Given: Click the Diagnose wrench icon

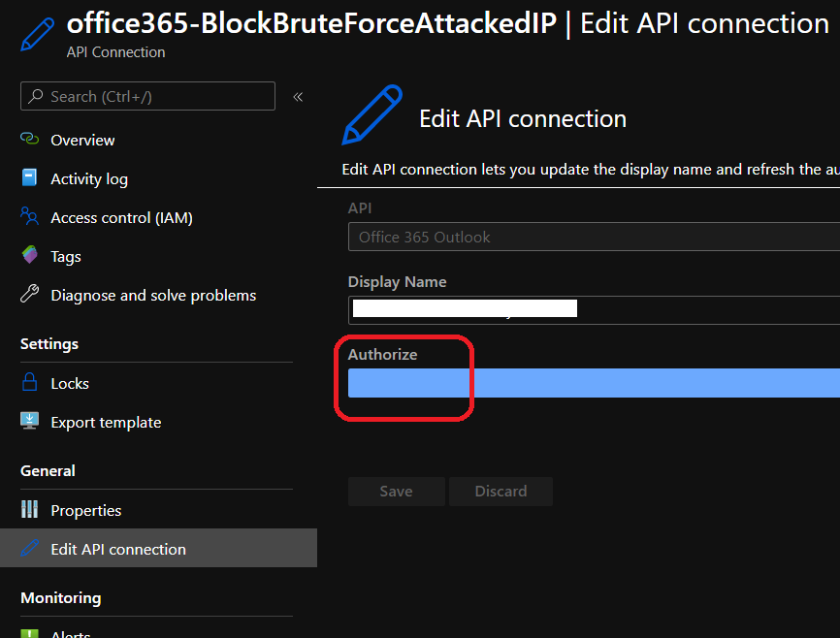Looking at the screenshot, I should [x=29, y=295].
